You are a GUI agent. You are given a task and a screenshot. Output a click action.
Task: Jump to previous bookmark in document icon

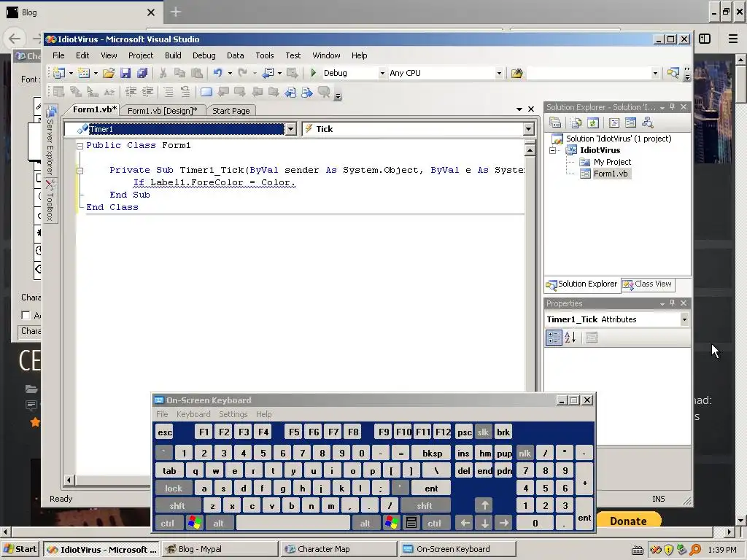[290, 92]
